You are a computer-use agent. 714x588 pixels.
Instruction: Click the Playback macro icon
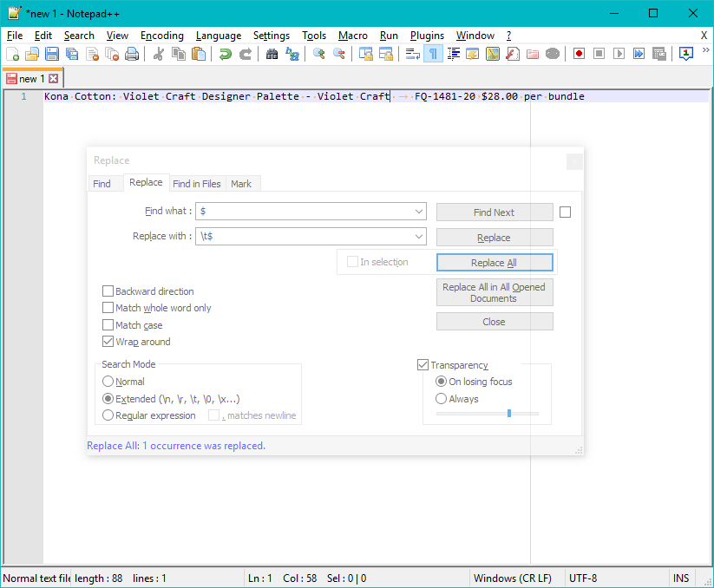tap(619, 54)
